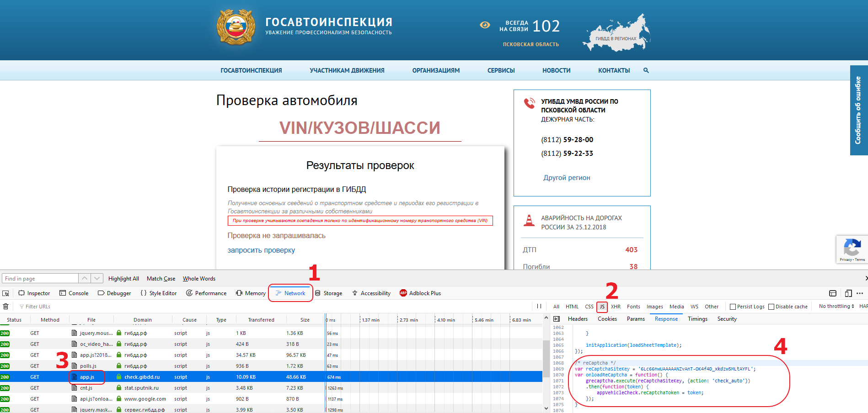Screen dimensions: 868x413
Task: Open Performance panel
Action: pyautogui.click(x=206, y=293)
